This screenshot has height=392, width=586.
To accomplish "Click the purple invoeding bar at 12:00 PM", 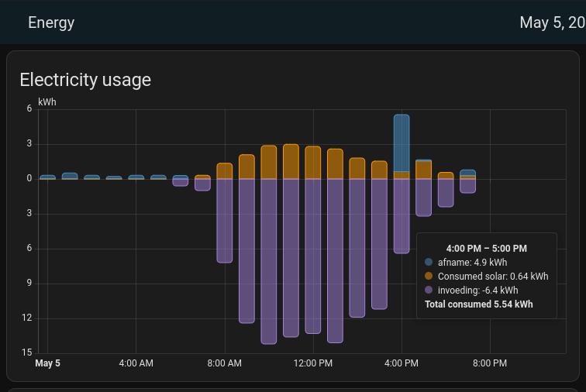I will [313, 256].
